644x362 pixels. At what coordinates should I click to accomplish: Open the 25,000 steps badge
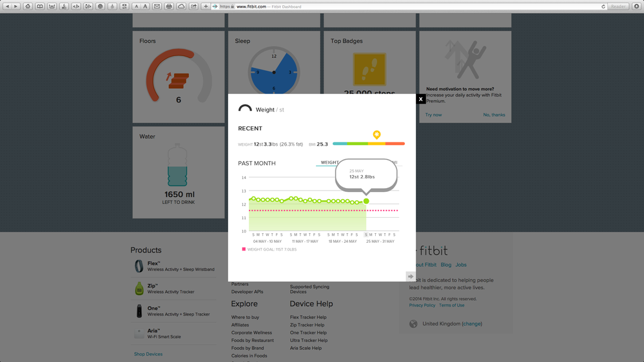coord(369,70)
